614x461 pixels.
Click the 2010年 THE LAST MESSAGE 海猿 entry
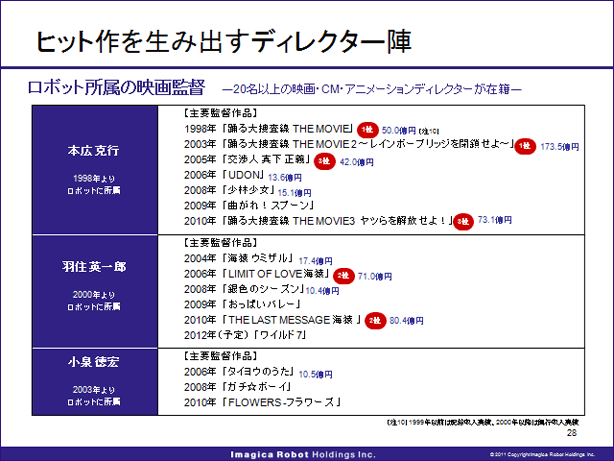[x=273, y=320]
